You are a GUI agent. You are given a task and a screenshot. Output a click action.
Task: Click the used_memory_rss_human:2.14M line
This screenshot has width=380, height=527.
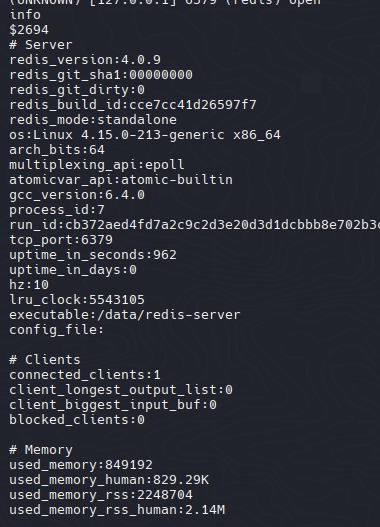117,510
